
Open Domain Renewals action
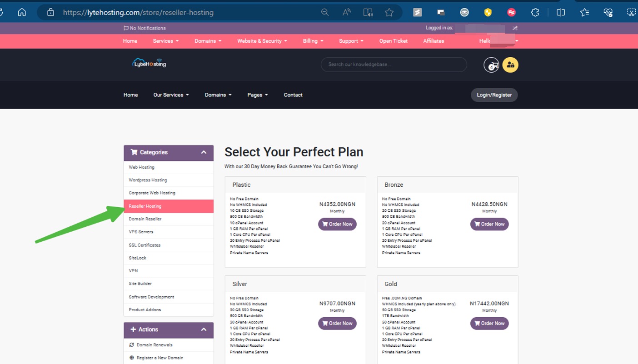pos(169,345)
